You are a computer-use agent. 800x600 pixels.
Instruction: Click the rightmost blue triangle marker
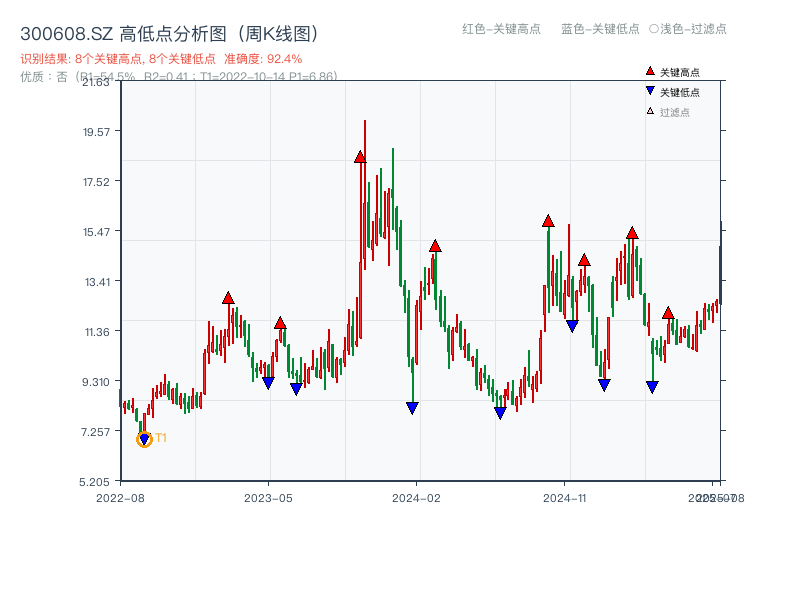[x=652, y=386]
